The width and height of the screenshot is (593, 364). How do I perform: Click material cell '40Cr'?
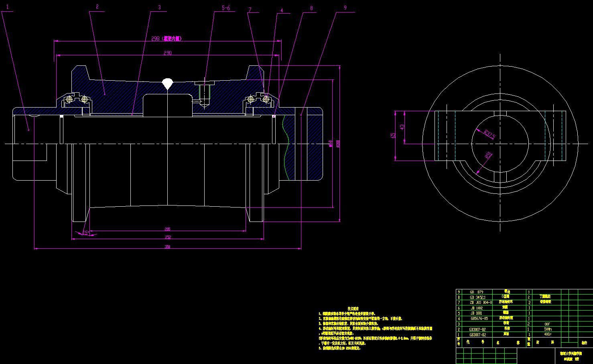(x=548, y=334)
